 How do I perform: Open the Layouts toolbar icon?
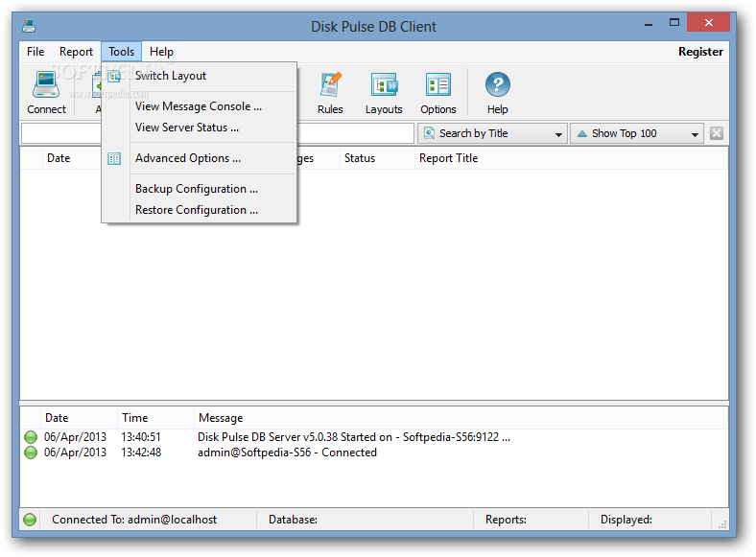[x=384, y=85]
